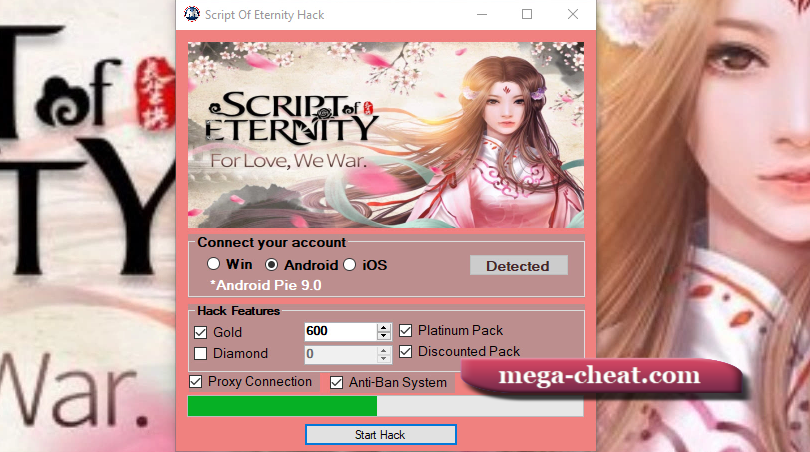This screenshot has width=810, height=452.
Task: Click the Start Hack button
Action: click(381, 435)
